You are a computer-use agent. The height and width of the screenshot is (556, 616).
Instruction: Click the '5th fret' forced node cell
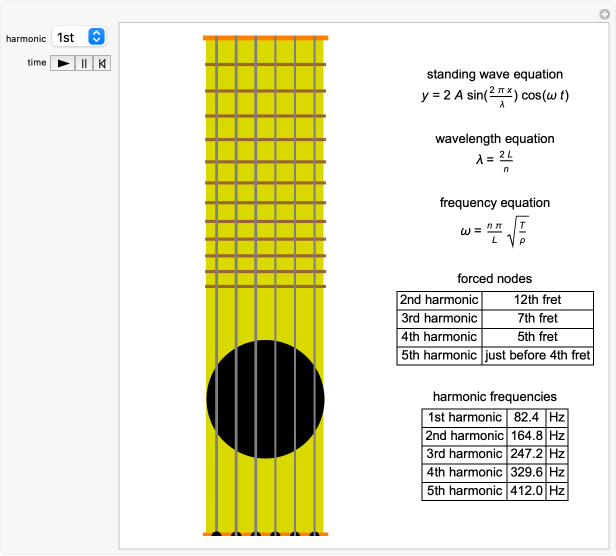click(x=537, y=337)
